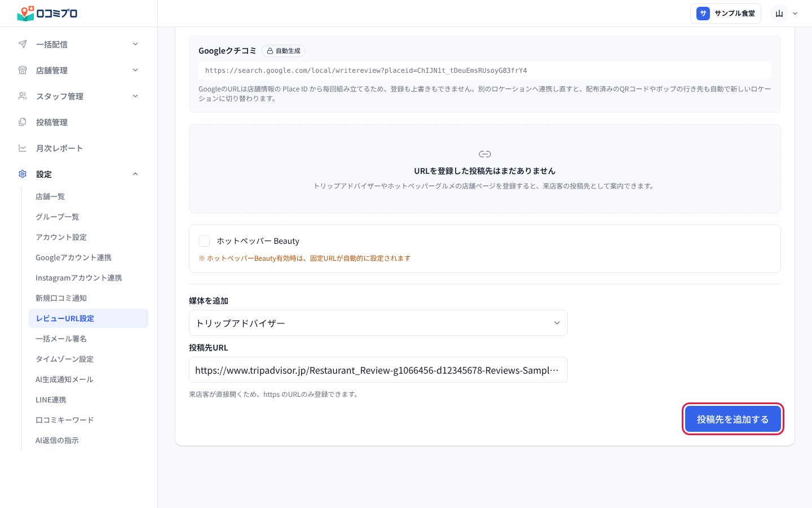Click the gear icon beside 設定
Image resolution: width=812 pixels, height=508 pixels.
pos(23,174)
